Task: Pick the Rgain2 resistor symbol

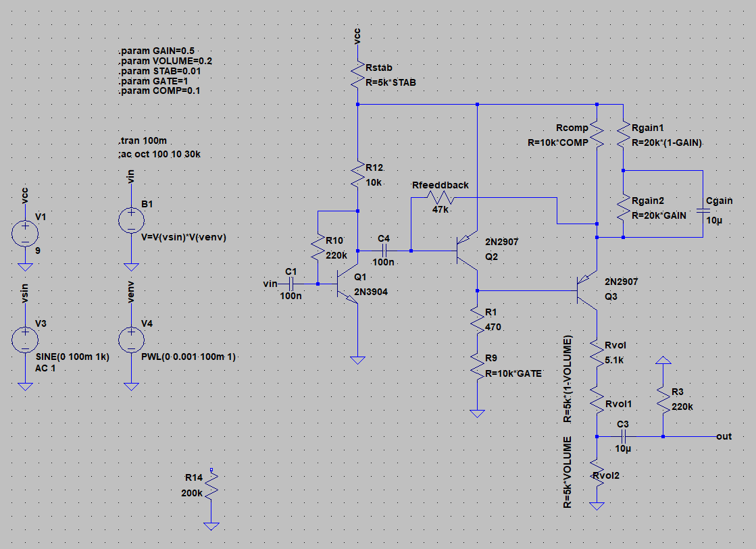Action: click(624, 207)
